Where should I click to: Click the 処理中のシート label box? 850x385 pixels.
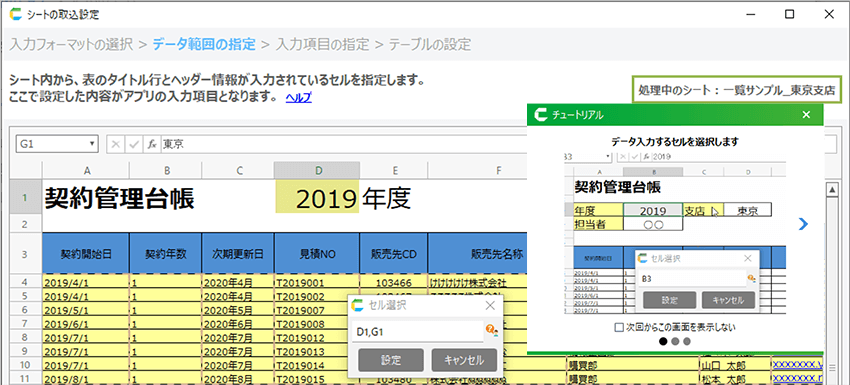(737, 89)
